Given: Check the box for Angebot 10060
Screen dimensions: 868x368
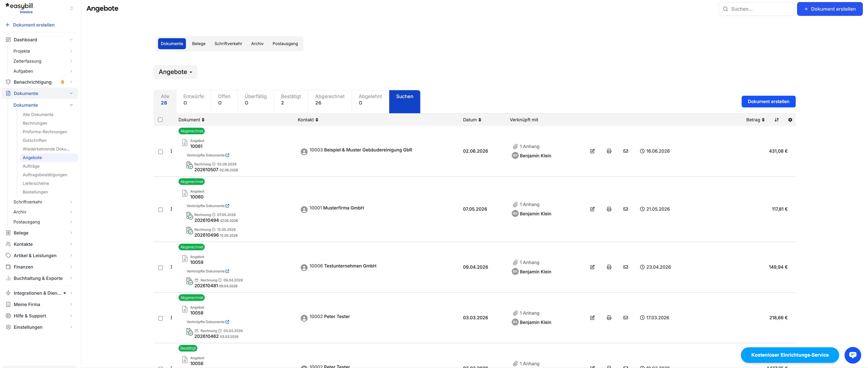Looking at the screenshot, I should [160, 210].
